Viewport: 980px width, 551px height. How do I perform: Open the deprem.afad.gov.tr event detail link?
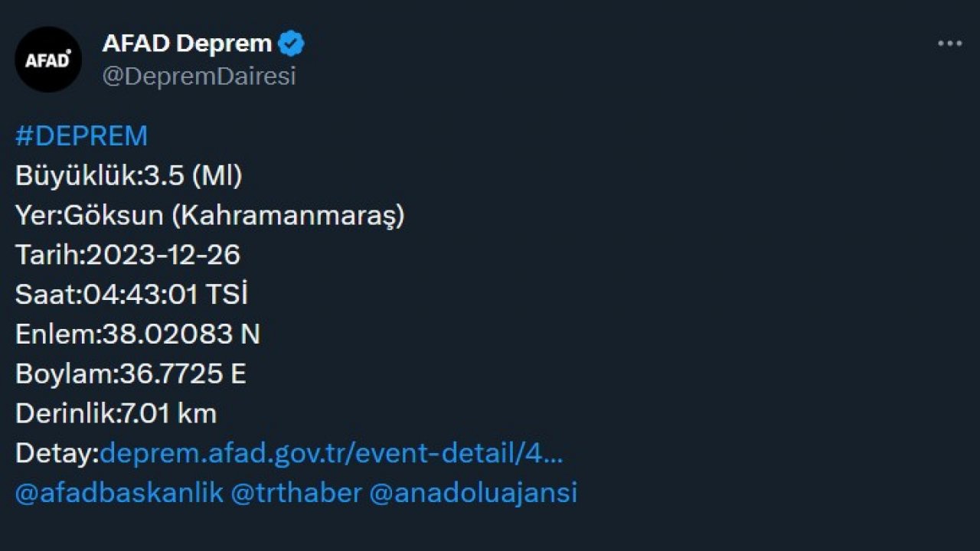pos(332,454)
